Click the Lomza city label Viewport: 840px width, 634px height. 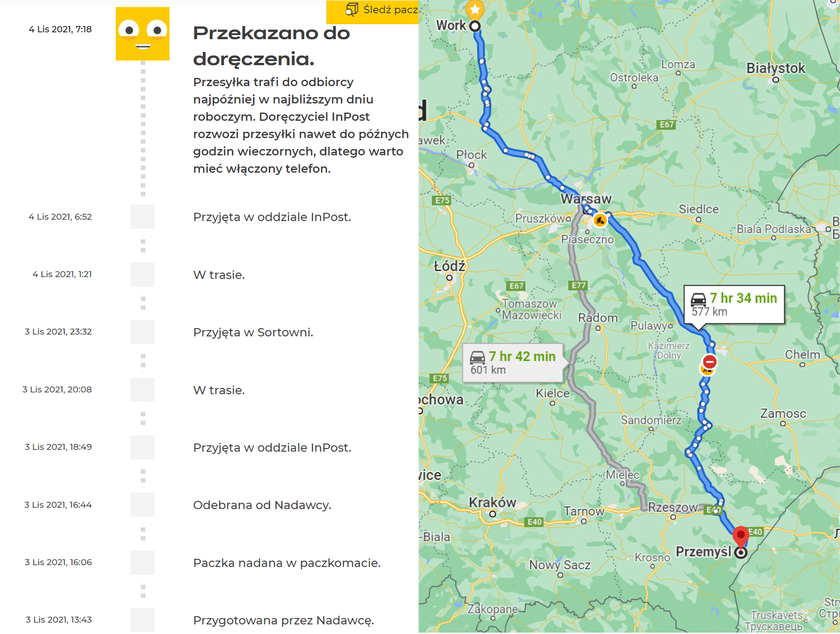678,65
